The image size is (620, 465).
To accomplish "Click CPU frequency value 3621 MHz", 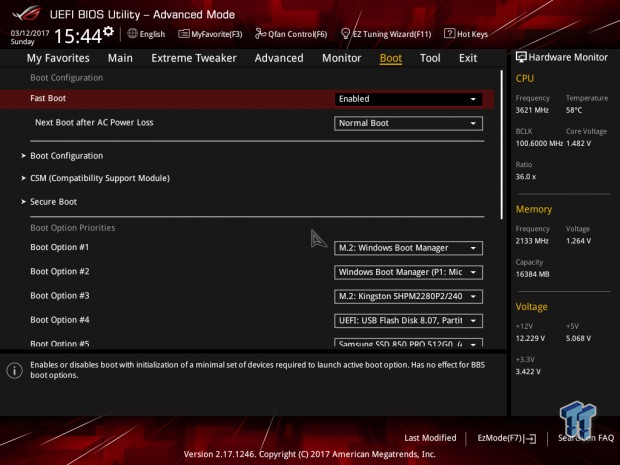I will (532, 110).
